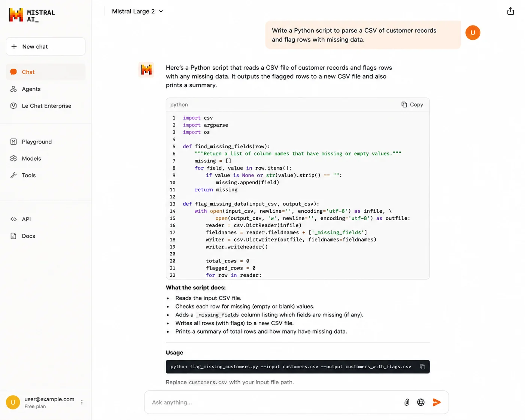Image resolution: width=525 pixels, height=420 pixels.
Task: Open the Docs link
Action: click(x=46, y=236)
